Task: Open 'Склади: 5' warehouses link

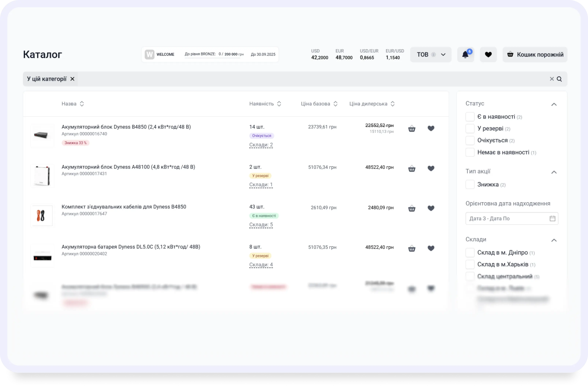Action: click(x=261, y=225)
